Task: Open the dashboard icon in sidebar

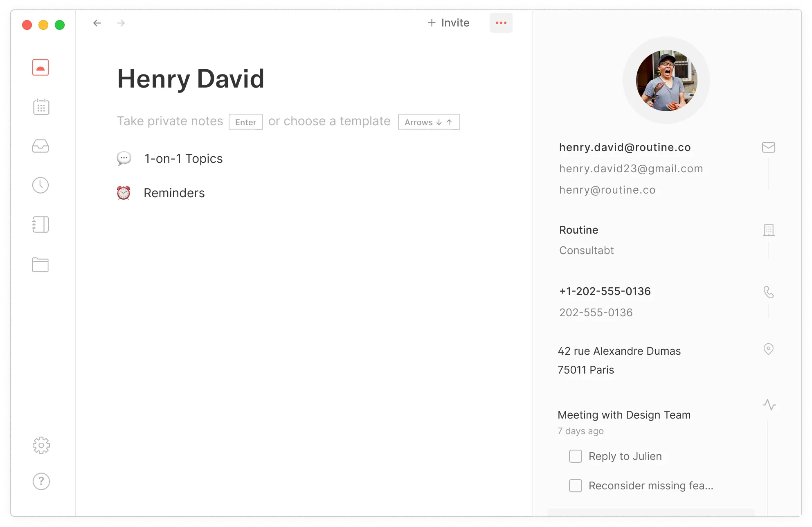Action: 40,68
